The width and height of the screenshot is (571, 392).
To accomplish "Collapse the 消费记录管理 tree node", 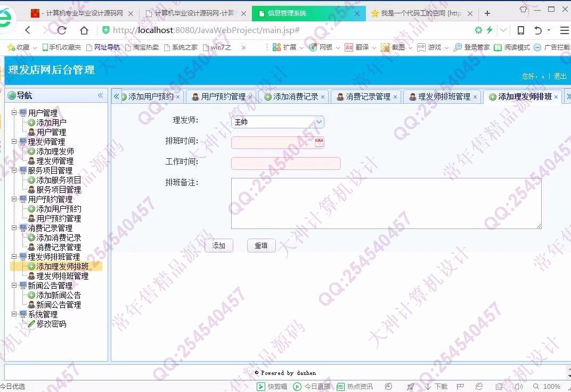I will [x=14, y=228].
